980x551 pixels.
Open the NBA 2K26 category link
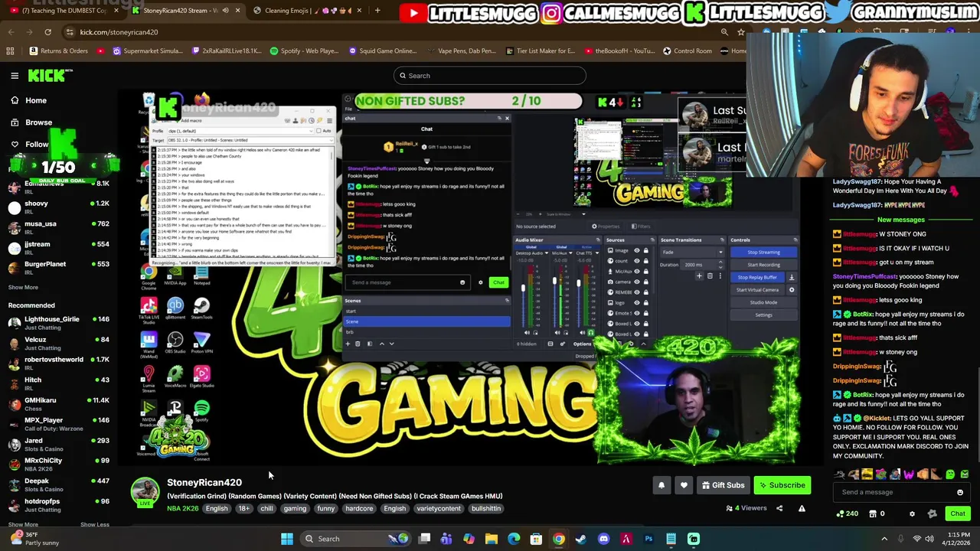click(x=183, y=508)
